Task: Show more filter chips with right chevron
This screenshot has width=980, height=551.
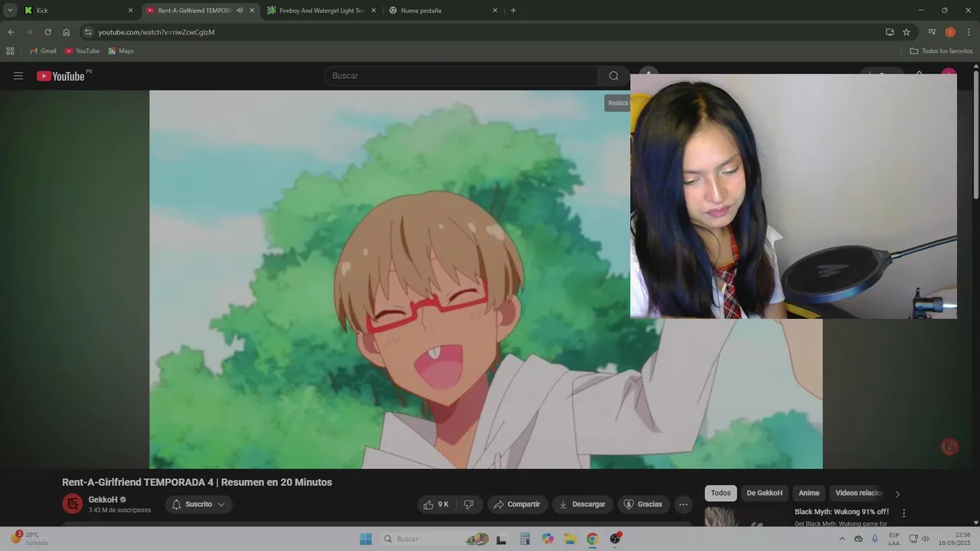Action: [x=897, y=494]
